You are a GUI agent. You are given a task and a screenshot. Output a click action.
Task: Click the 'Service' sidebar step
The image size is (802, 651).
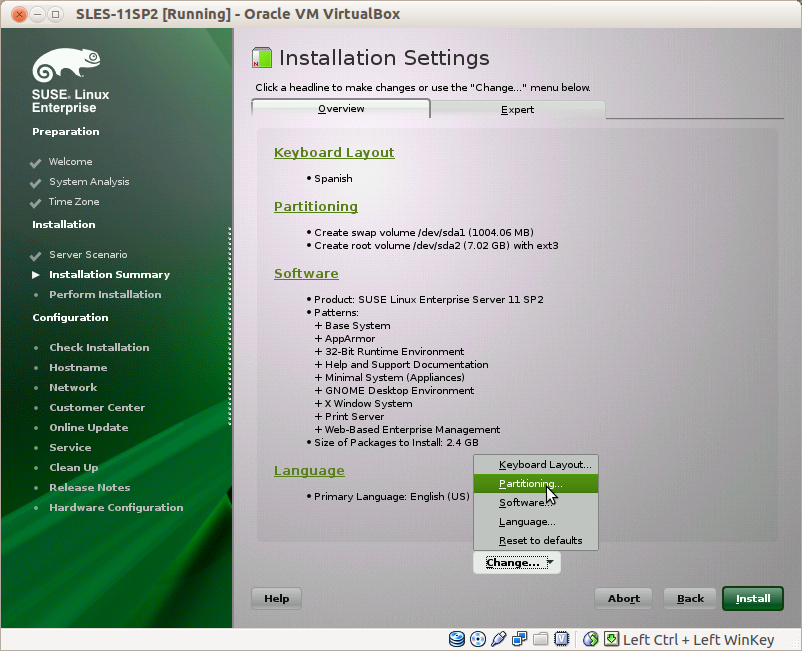(70, 447)
